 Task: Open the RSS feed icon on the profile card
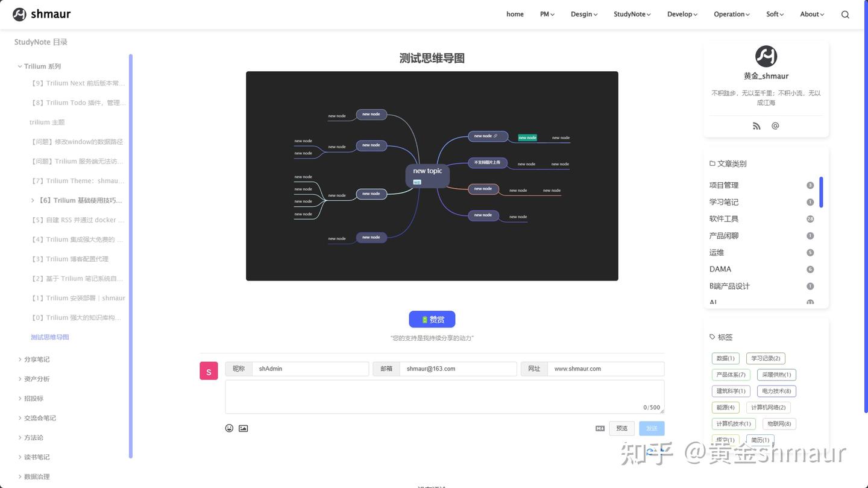pyautogui.click(x=756, y=125)
